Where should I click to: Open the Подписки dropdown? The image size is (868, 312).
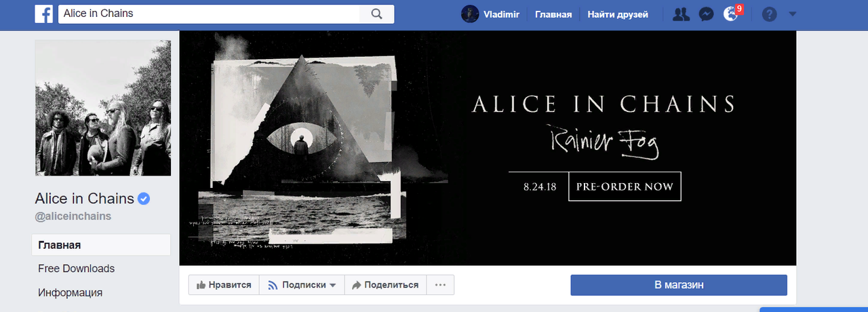[x=302, y=285]
